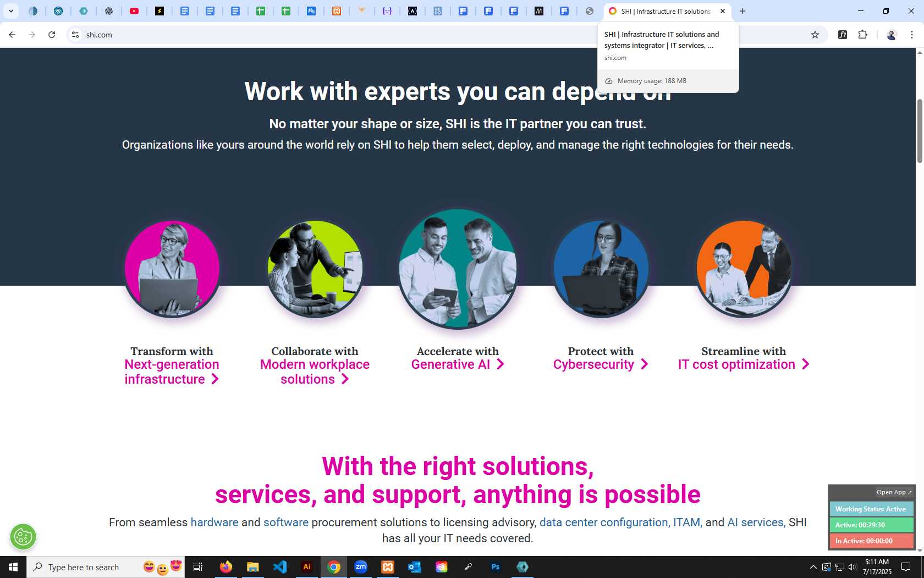Go back to previous page
Viewport: 924px width, 578px height.
point(12,35)
